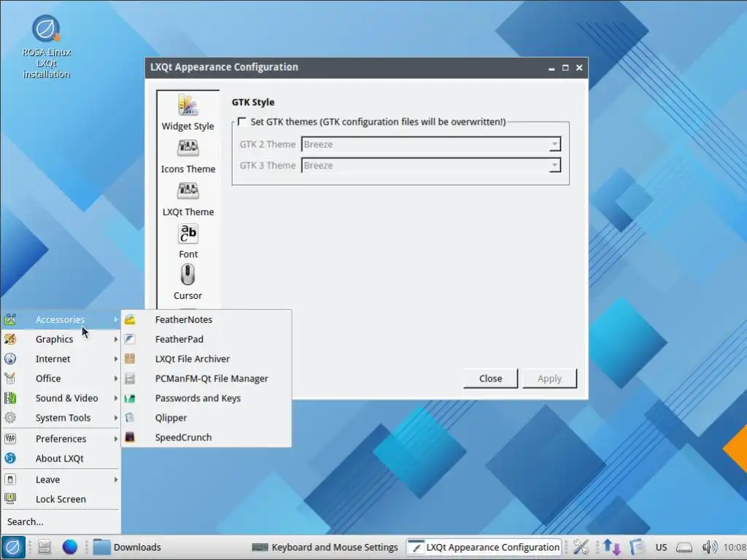This screenshot has width=747, height=560.
Task: Open ROSA Linux LXQt installation desktop icon
Action: [46, 47]
